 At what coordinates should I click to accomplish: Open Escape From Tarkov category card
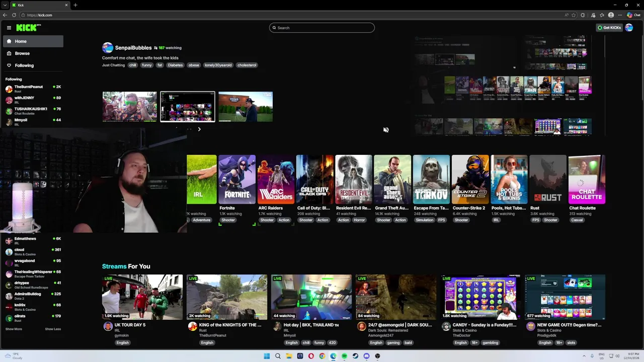click(x=431, y=179)
